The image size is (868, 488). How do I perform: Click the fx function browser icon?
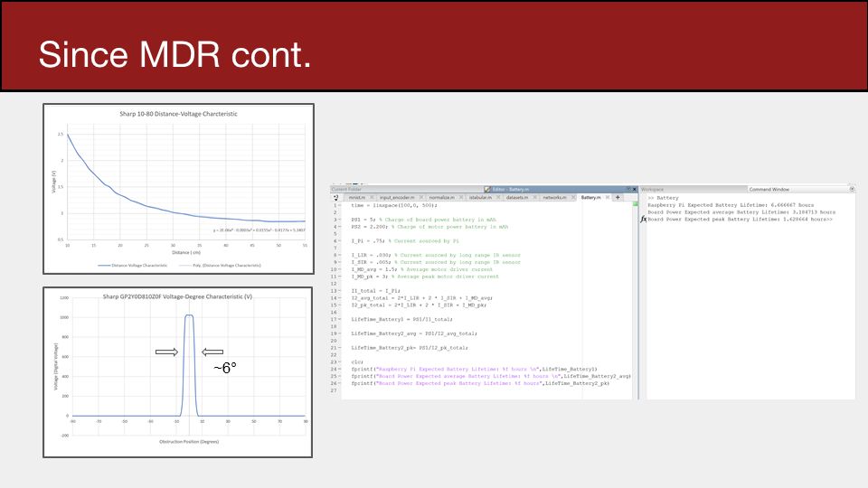(x=643, y=219)
